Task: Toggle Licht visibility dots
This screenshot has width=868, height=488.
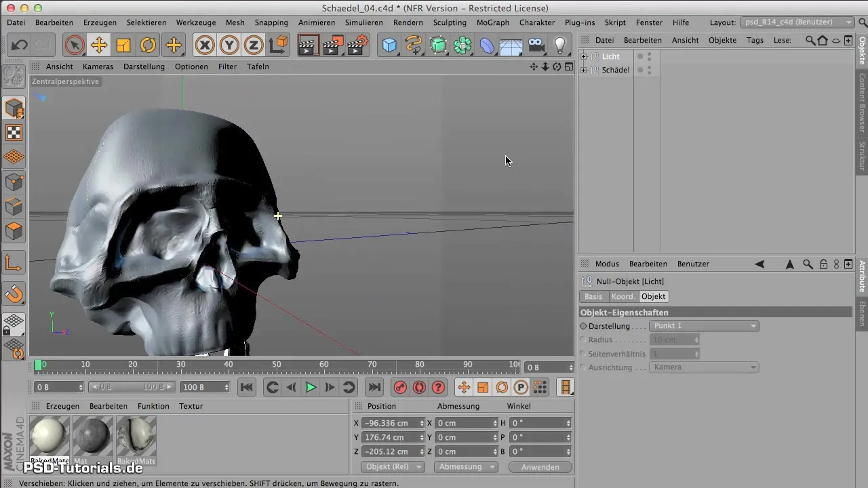Action: pos(649,56)
